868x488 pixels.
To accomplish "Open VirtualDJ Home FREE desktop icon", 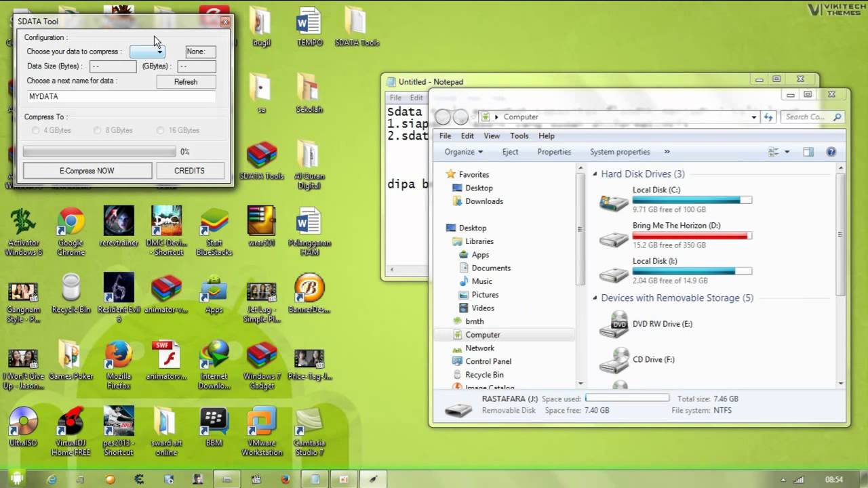I will tap(71, 430).
